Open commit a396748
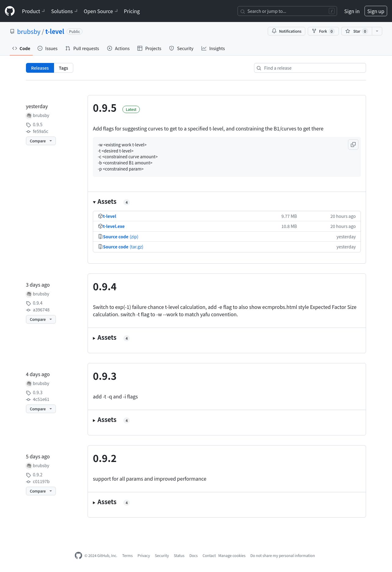Image resolution: width=392 pixels, height=572 pixels. pyautogui.click(x=41, y=310)
